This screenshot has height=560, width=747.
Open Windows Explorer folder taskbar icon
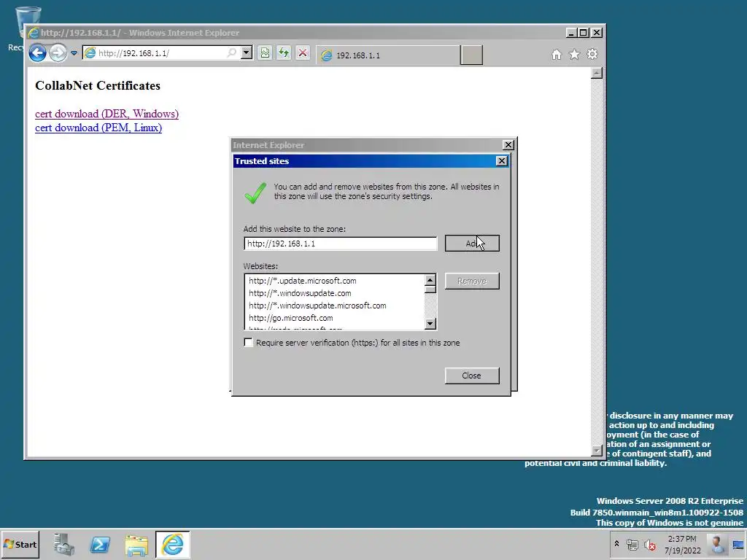click(136, 544)
